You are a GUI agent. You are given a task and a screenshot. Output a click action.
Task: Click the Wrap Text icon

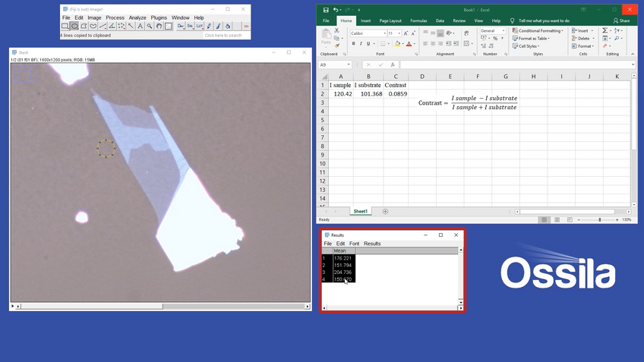pyautogui.click(x=466, y=33)
